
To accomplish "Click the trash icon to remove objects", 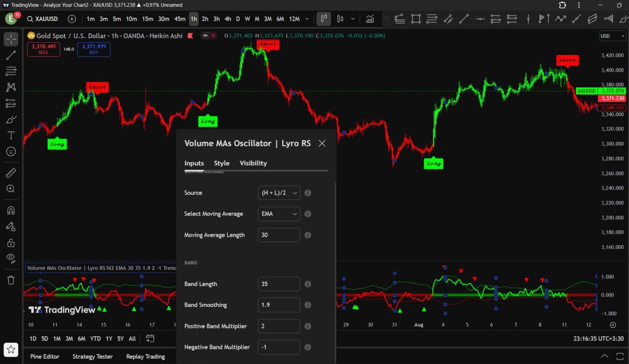I will pyautogui.click(x=11, y=280).
